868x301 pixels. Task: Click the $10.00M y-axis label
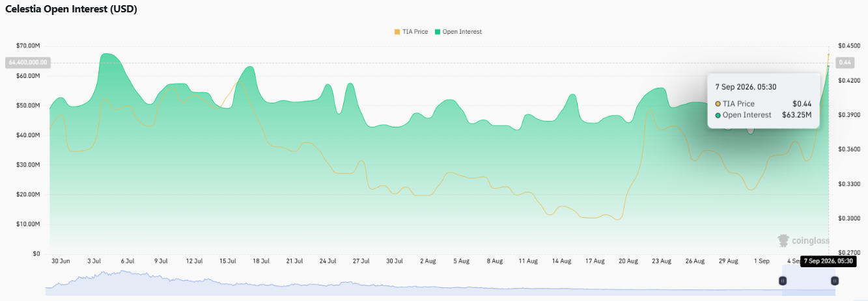pos(29,224)
